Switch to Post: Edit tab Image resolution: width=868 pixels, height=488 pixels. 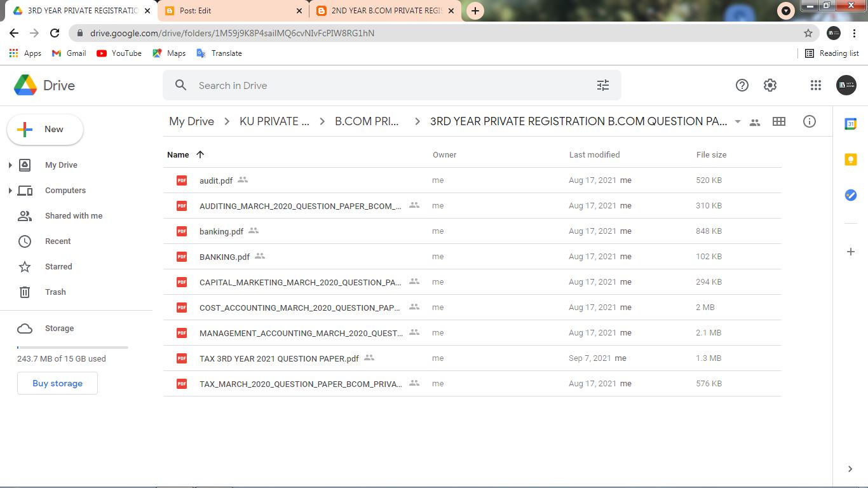[233, 11]
